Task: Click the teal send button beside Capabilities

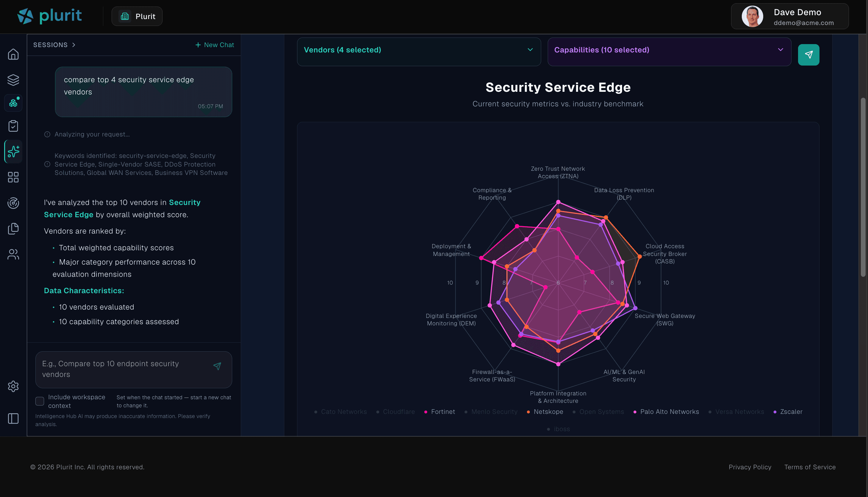Action: [808, 55]
